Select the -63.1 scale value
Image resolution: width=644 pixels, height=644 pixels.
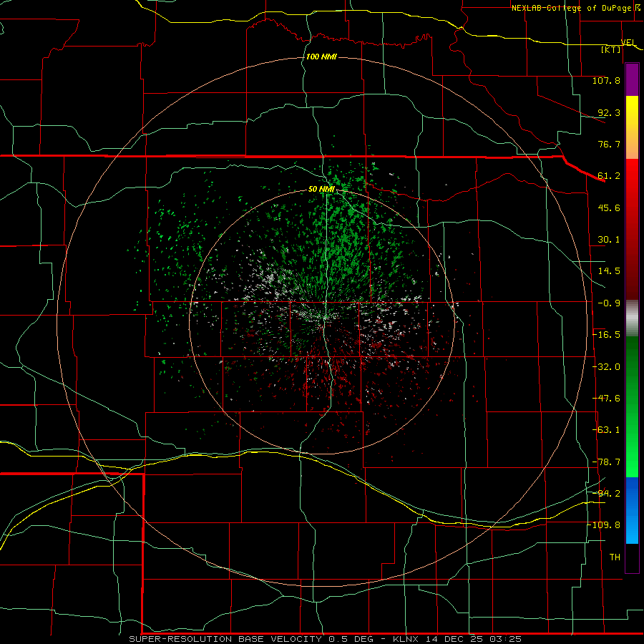pyautogui.click(x=606, y=430)
